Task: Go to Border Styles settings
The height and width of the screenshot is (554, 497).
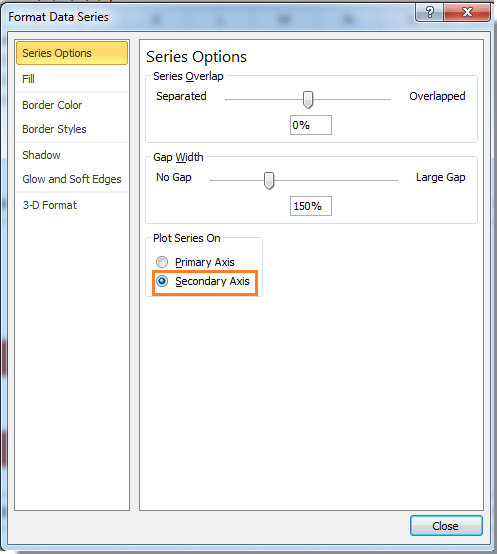Action: click(x=72, y=129)
